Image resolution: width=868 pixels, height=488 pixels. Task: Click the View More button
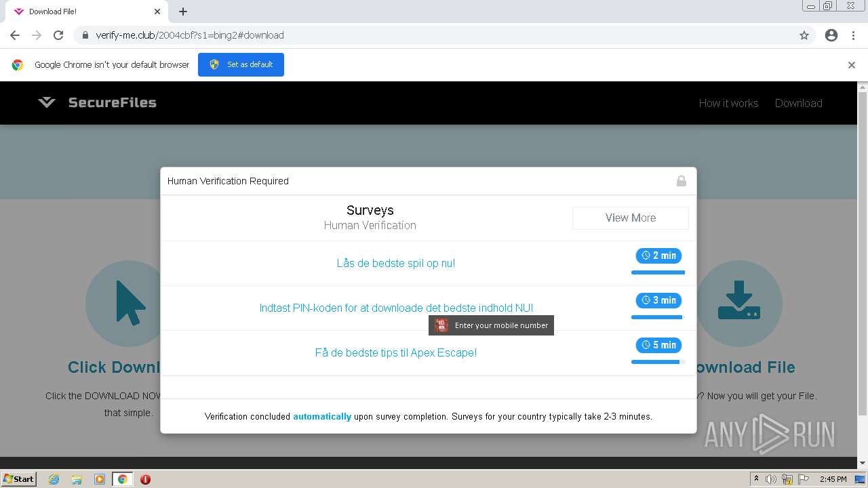[631, 218]
